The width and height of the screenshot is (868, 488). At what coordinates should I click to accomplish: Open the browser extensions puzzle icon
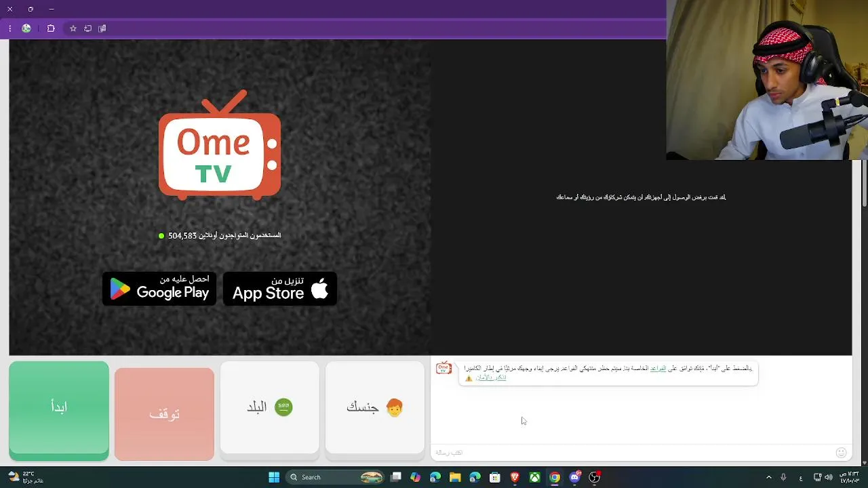(51, 28)
